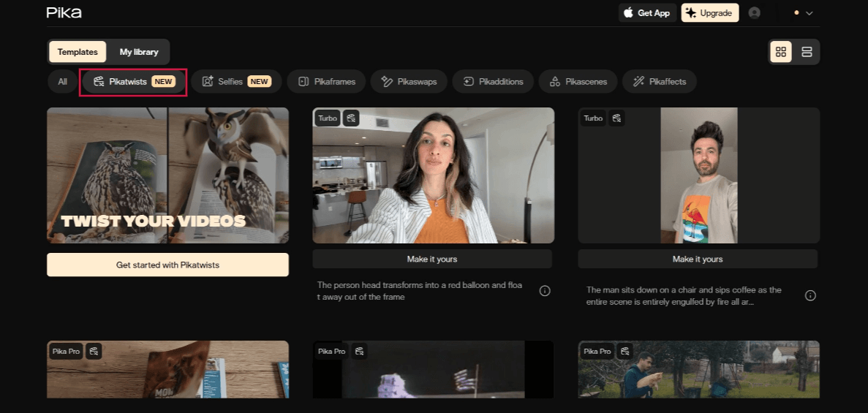Click the Pika logo
The width and height of the screenshot is (868, 413).
click(x=64, y=12)
